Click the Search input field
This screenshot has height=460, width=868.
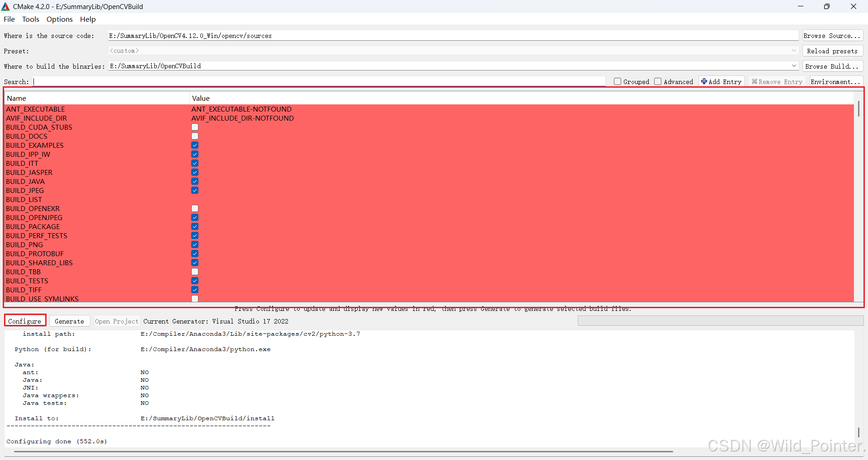coord(318,81)
